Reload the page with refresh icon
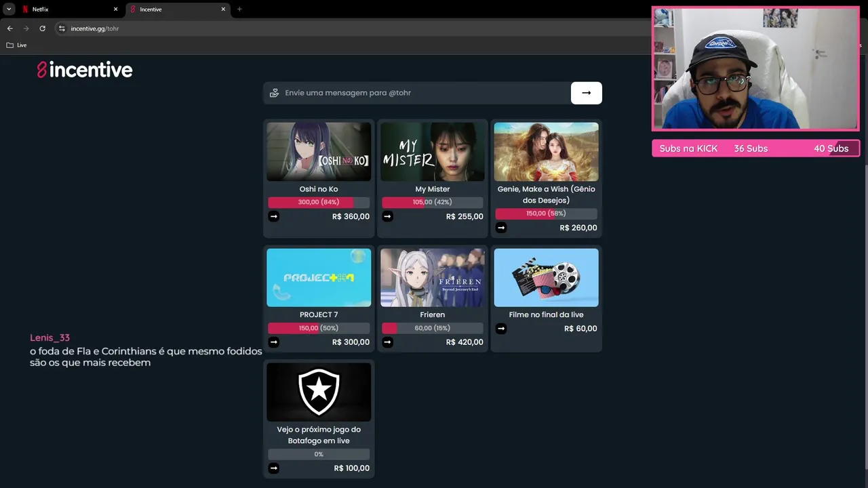 pyautogui.click(x=42, y=28)
